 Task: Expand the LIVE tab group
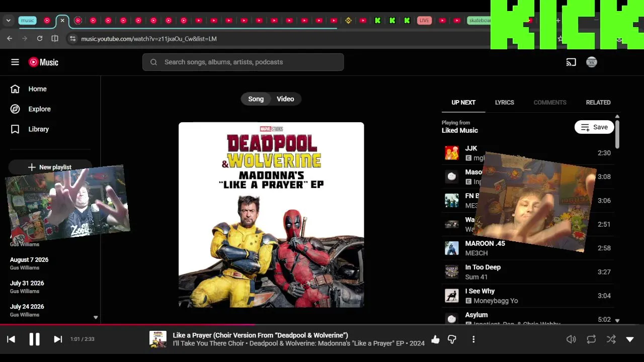[x=424, y=21]
